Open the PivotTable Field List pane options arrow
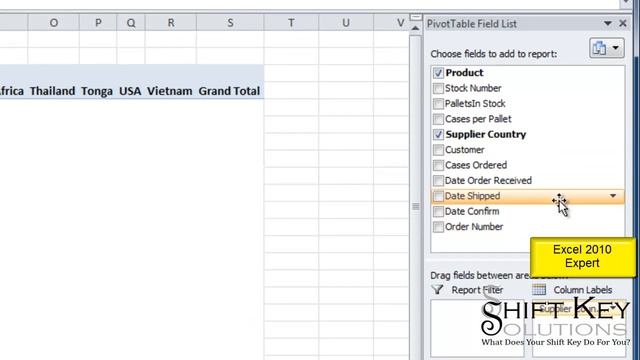 tap(607, 24)
